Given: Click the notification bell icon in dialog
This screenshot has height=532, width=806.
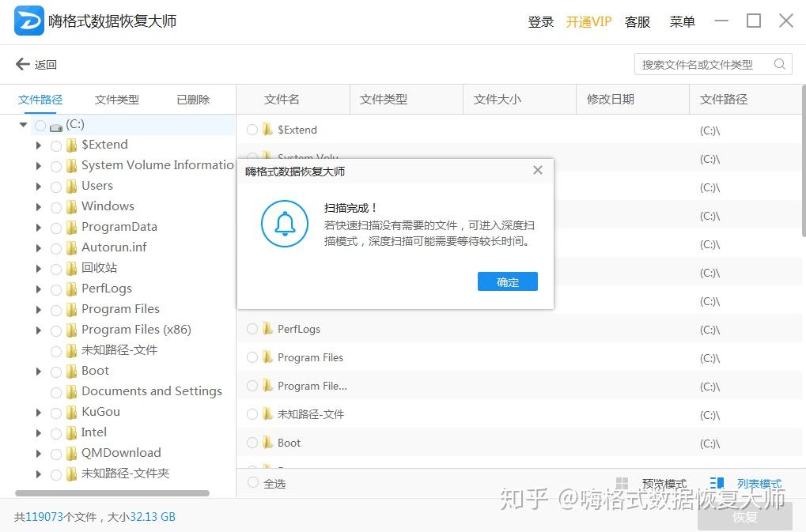Looking at the screenshot, I should [285, 224].
